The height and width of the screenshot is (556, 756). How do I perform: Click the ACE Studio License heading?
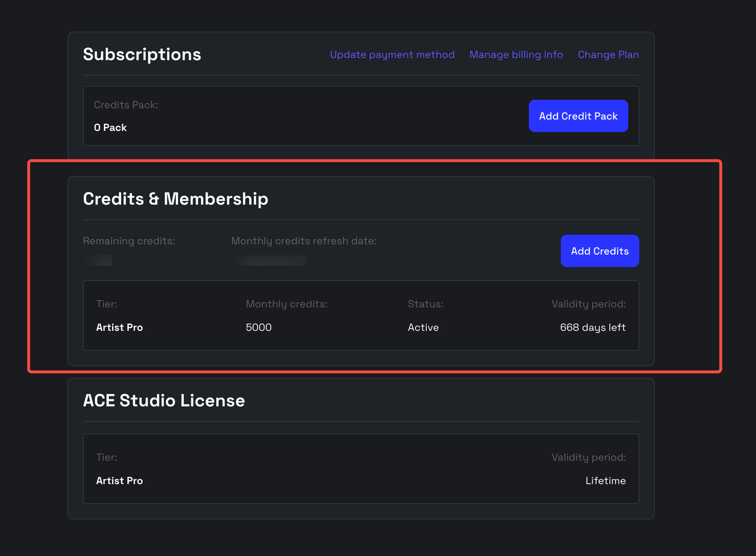point(164,401)
